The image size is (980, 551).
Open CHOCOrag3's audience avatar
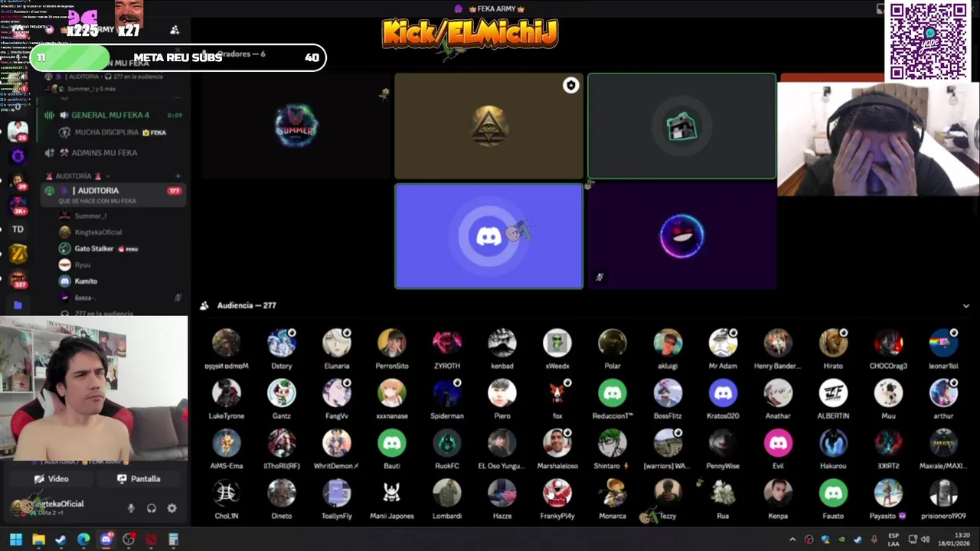888,343
